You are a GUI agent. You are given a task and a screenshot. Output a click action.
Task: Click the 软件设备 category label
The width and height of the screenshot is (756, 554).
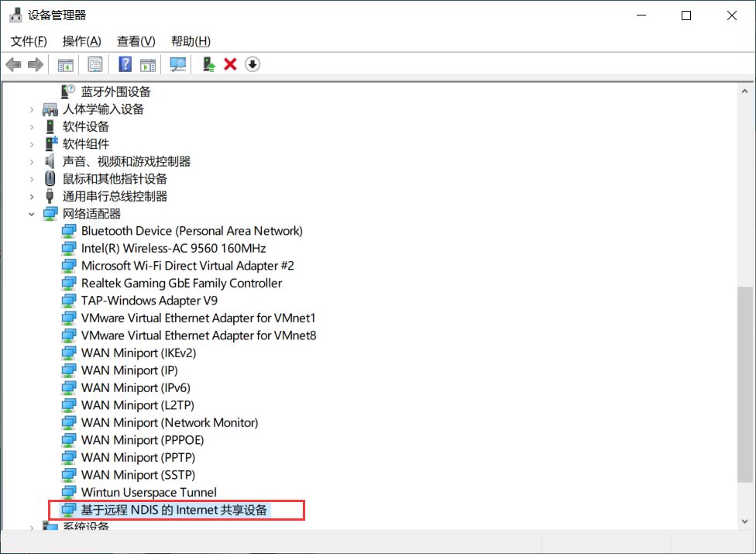pos(86,127)
